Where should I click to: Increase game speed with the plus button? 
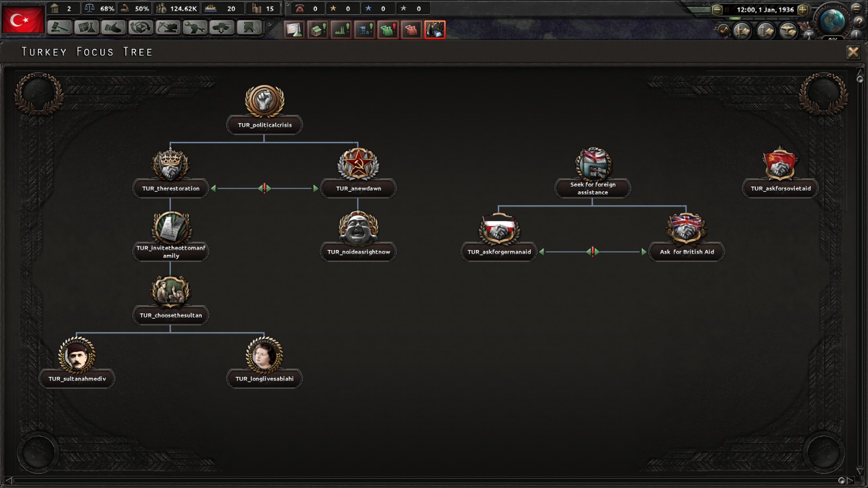[x=803, y=10]
